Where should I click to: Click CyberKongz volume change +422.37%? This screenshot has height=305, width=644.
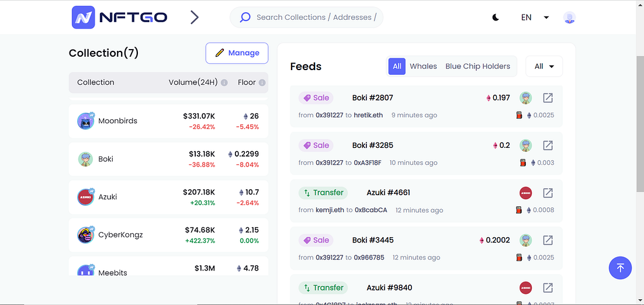200,241
